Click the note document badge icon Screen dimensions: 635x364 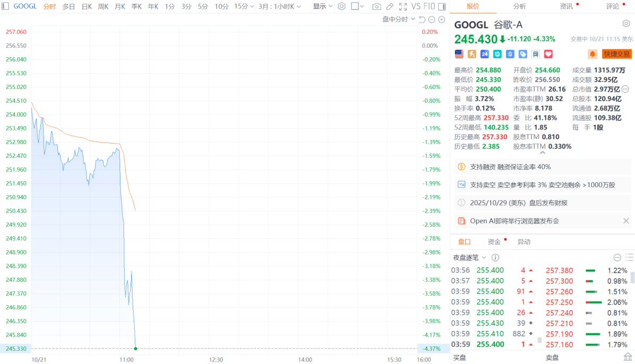(x=535, y=54)
